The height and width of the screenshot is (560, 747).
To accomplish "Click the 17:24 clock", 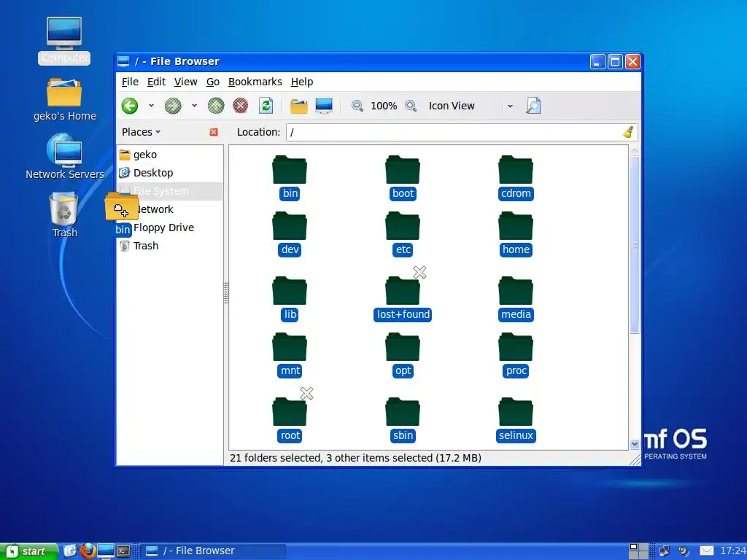I will [732, 551].
